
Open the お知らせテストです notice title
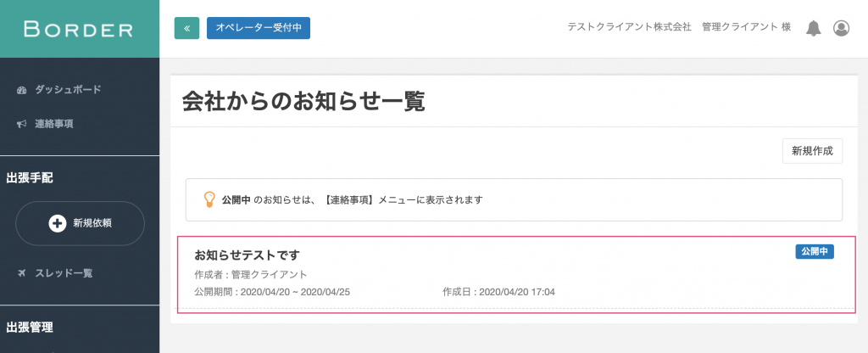[x=247, y=255]
